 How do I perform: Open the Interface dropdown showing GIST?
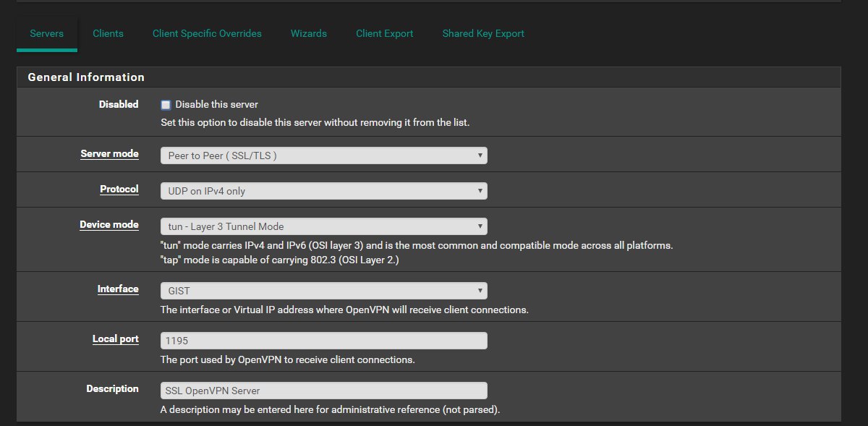click(323, 291)
